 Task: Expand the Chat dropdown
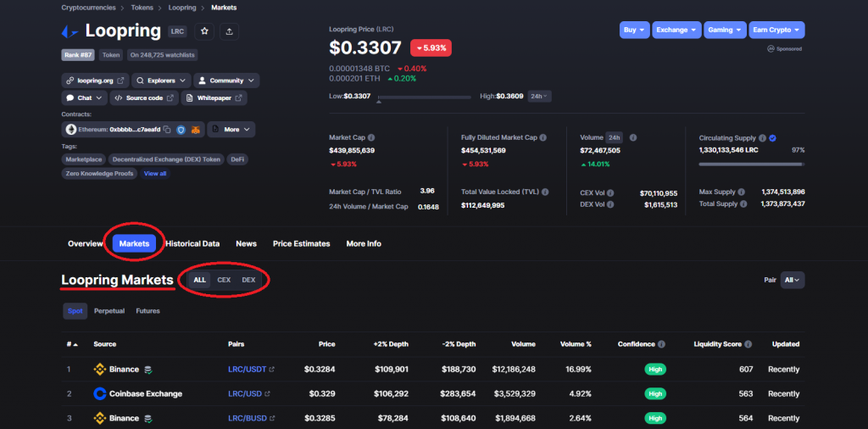[x=85, y=98]
